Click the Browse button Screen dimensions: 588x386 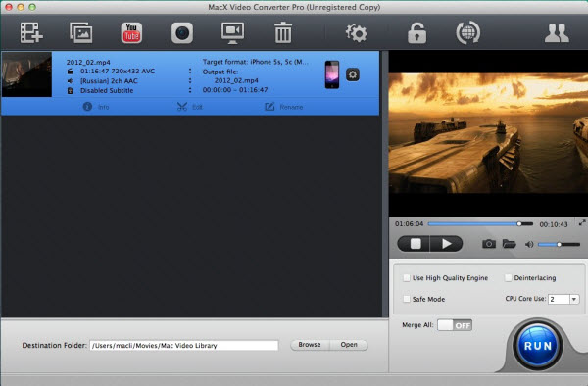[x=310, y=345]
